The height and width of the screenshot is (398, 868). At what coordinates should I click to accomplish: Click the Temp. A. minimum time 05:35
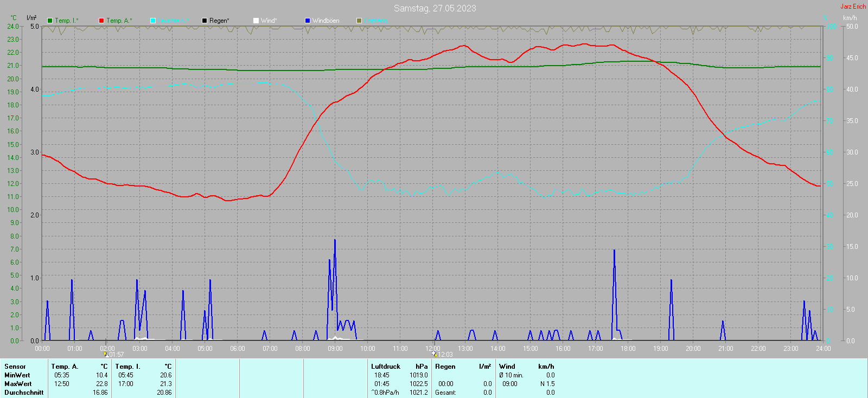click(x=62, y=375)
